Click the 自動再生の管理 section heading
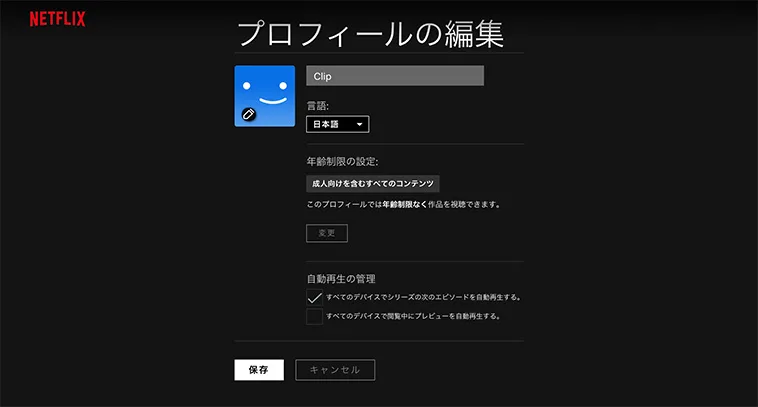The image size is (758, 407). click(x=340, y=278)
